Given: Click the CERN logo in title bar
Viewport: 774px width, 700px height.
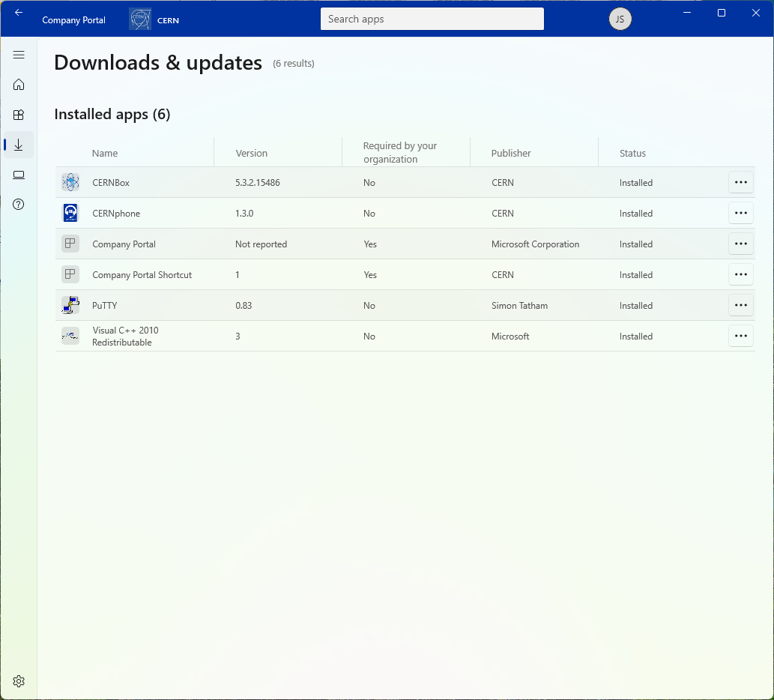Looking at the screenshot, I should pyautogui.click(x=140, y=19).
